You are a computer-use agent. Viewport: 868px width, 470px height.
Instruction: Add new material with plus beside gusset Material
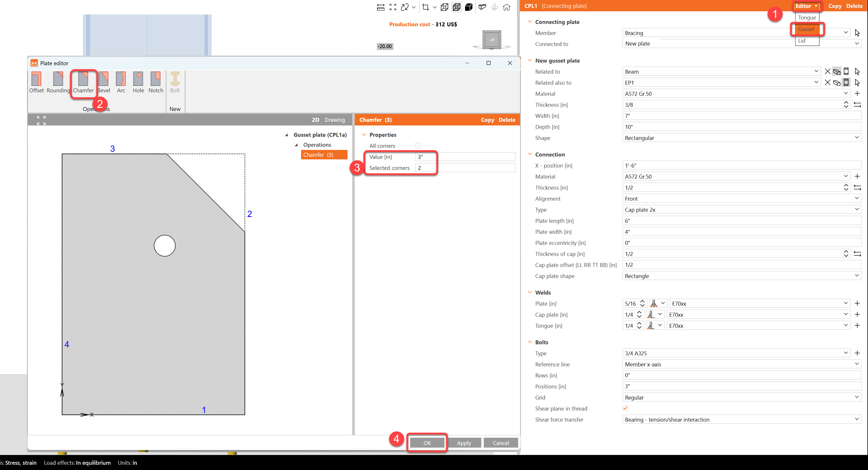pyautogui.click(x=857, y=93)
